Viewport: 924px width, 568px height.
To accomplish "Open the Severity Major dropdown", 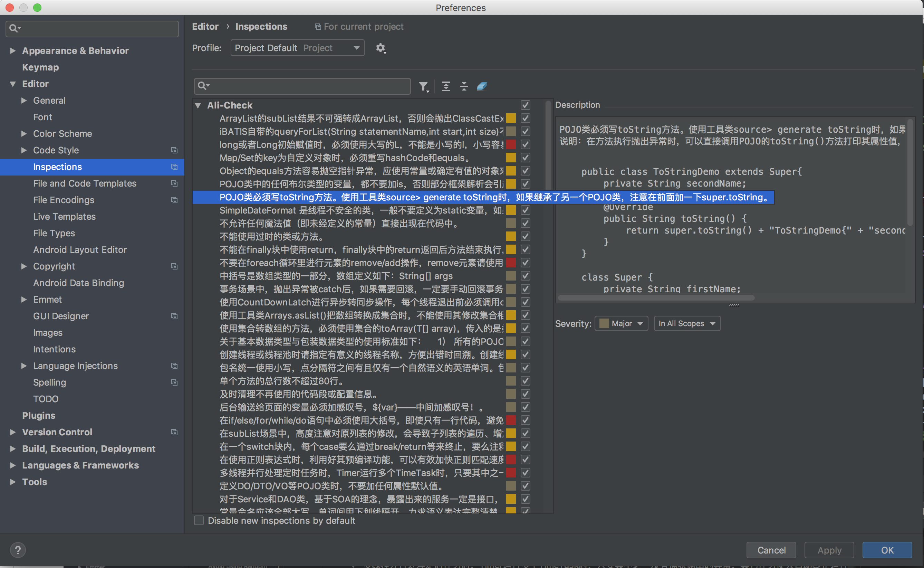I will click(x=621, y=323).
